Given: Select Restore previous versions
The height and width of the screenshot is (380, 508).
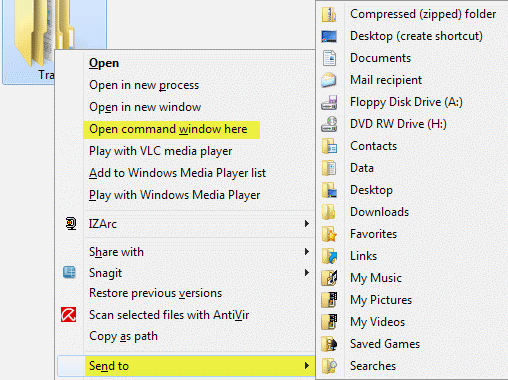Looking at the screenshot, I should [x=155, y=293].
